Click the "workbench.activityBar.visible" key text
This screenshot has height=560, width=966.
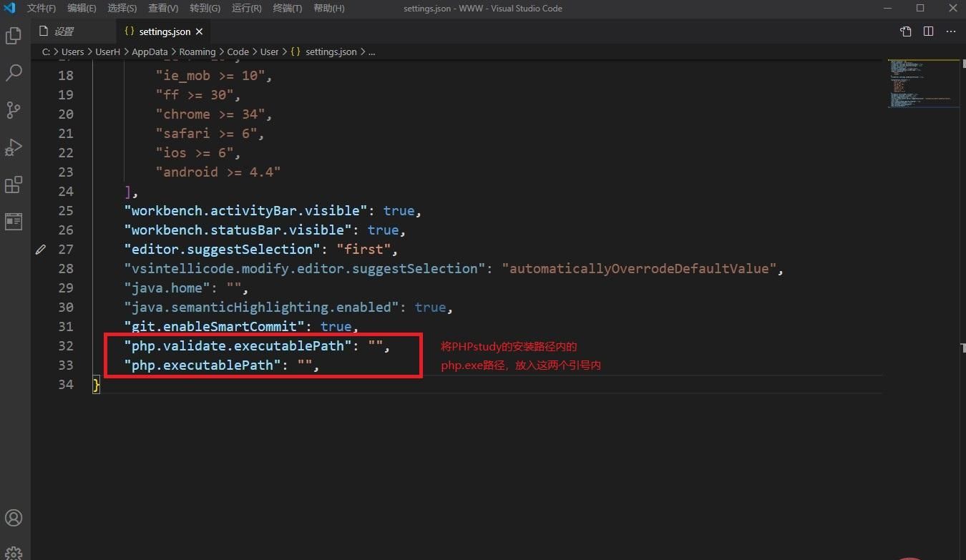click(246, 211)
